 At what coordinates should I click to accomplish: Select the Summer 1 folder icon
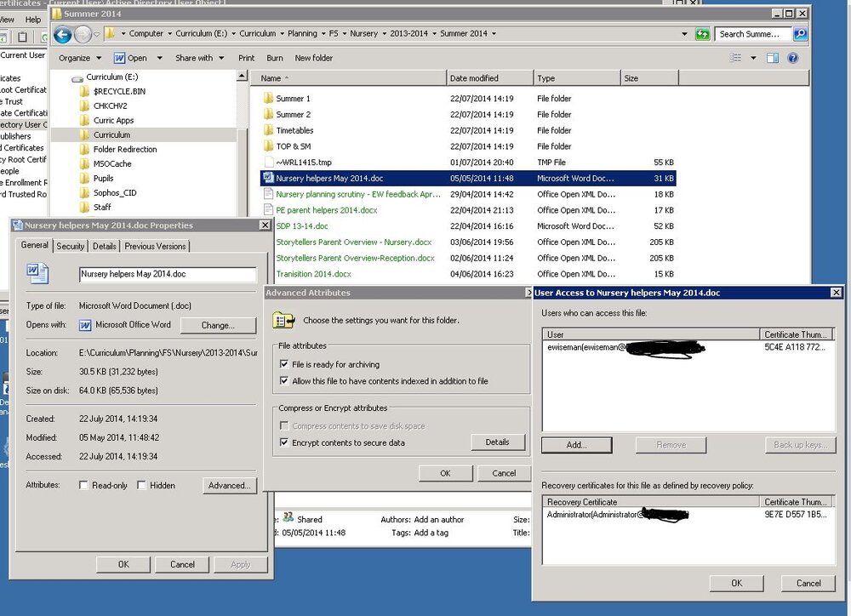(267, 98)
